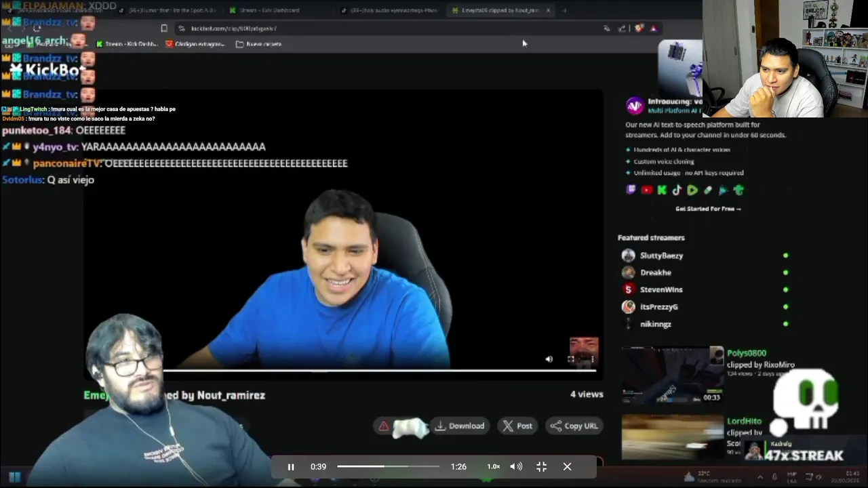Image resolution: width=868 pixels, height=488 pixels.
Task: Open the Windows Start button
Action: click(14, 477)
